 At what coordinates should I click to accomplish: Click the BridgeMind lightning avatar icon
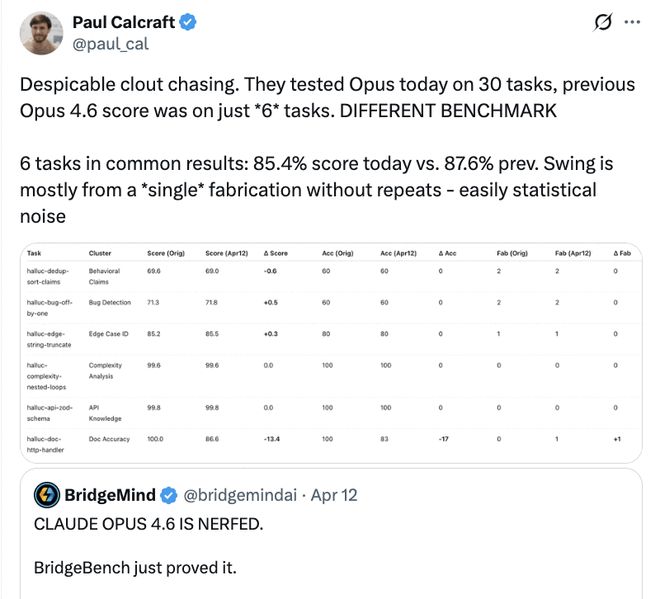click(47, 494)
